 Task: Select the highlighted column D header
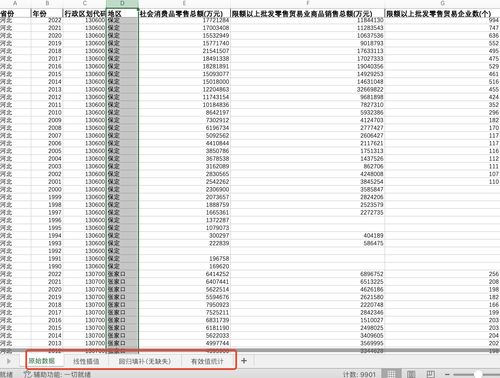[x=122, y=3]
